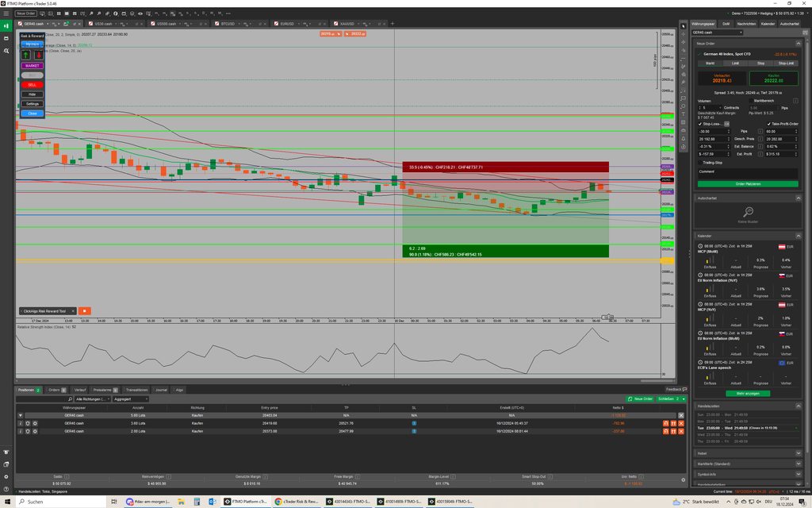Open the Aggregiert grouping dropdown
Viewport: 812px width, 508px height.
(x=131, y=399)
